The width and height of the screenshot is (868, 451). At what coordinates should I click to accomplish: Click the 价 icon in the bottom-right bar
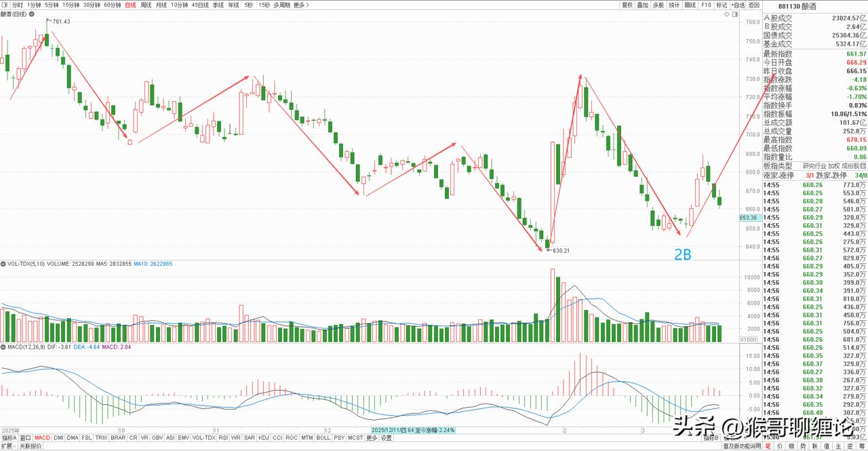tap(780, 446)
